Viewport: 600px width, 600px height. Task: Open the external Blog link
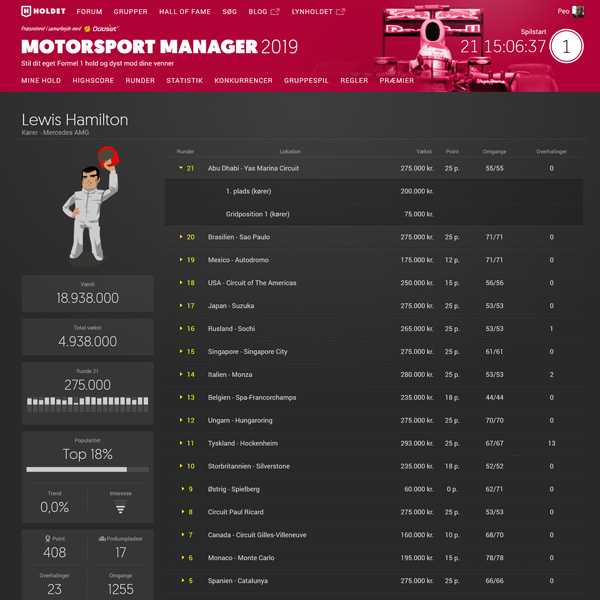(x=264, y=12)
